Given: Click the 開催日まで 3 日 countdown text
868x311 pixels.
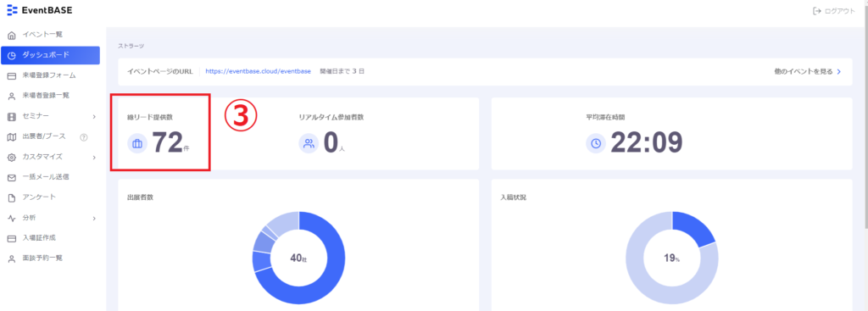Looking at the screenshot, I should point(342,71).
